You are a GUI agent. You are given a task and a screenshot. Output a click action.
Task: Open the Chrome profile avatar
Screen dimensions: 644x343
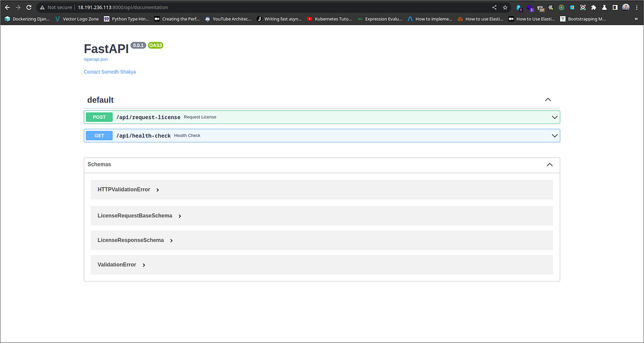tap(626, 7)
